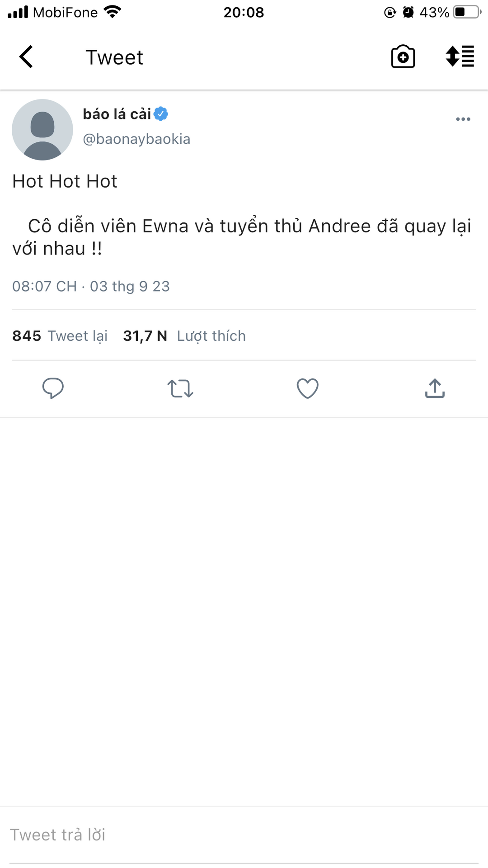Open the reorder list icon in header
This screenshot has width=488, height=868.
(460, 57)
